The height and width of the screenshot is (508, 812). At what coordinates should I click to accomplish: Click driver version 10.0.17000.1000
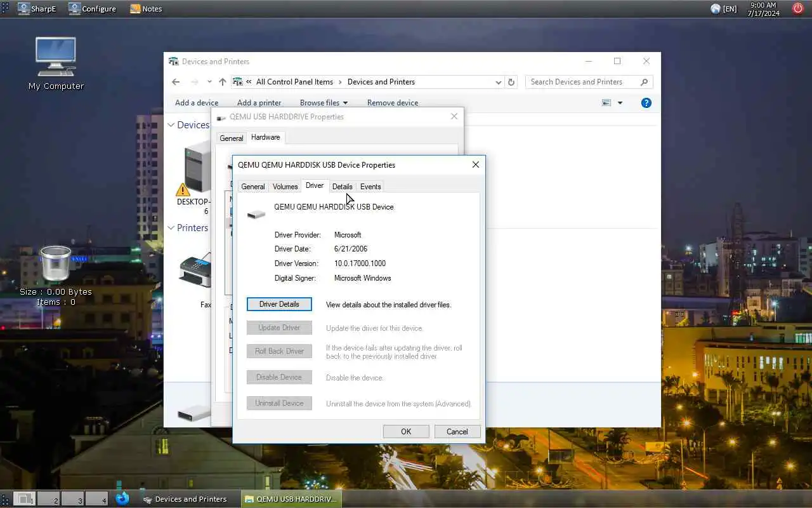pyautogui.click(x=360, y=264)
